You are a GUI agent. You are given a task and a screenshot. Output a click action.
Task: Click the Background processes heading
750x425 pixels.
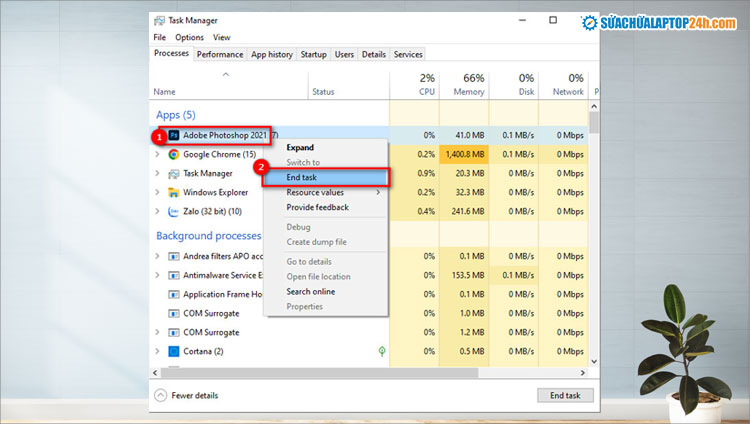click(209, 236)
